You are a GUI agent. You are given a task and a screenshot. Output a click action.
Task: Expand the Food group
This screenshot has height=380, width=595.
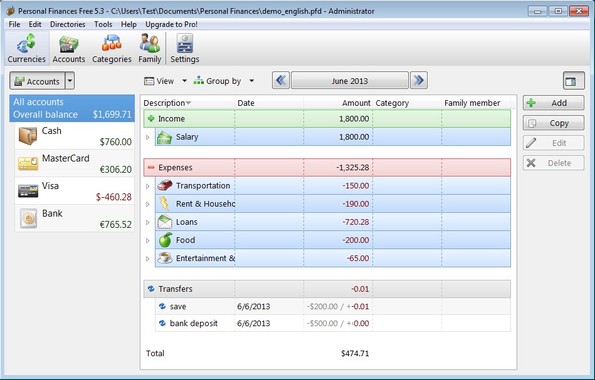pyautogui.click(x=148, y=240)
